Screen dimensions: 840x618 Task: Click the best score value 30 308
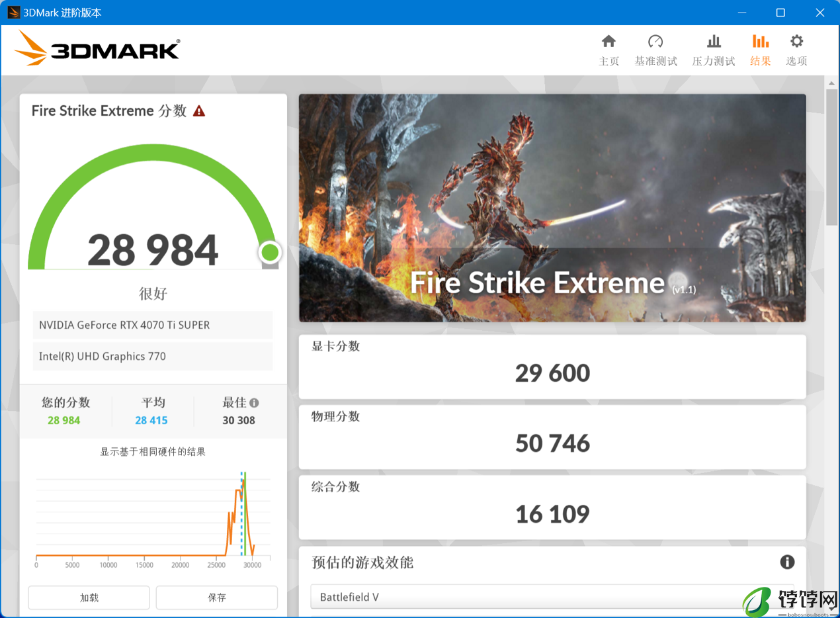coord(239,420)
